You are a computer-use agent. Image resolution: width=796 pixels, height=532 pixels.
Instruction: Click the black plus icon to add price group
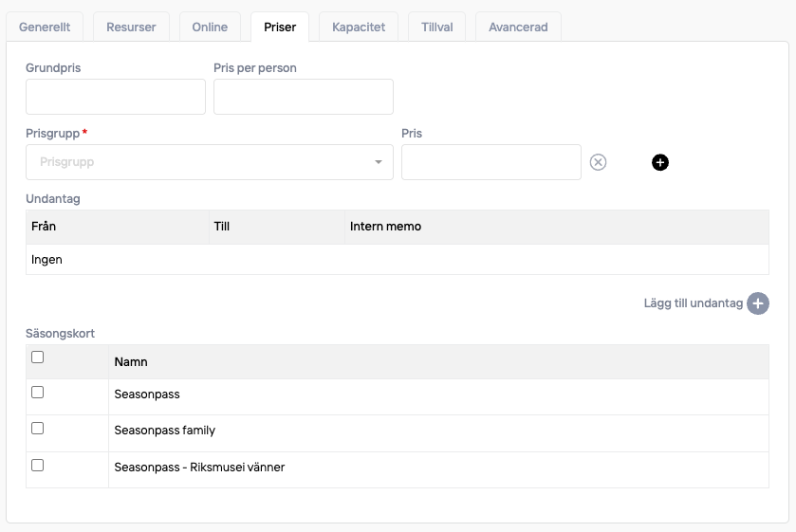pos(660,162)
